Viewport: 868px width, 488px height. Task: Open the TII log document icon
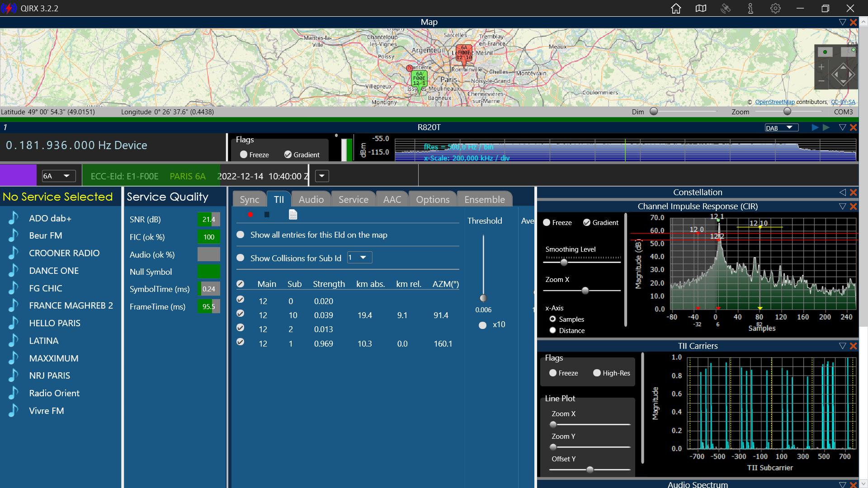tap(293, 215)
